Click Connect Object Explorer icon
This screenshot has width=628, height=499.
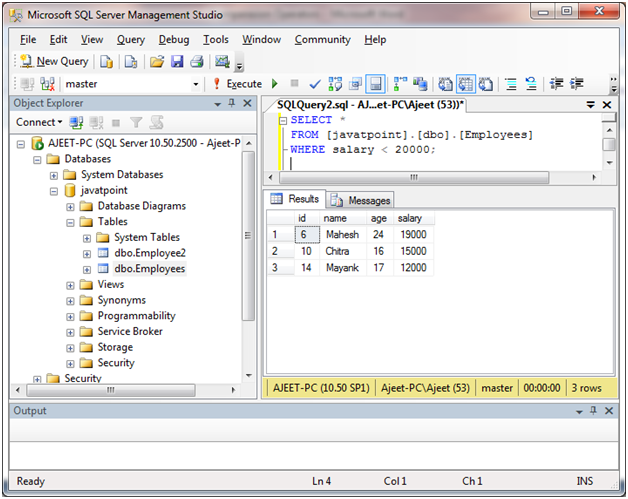[76, 122]
